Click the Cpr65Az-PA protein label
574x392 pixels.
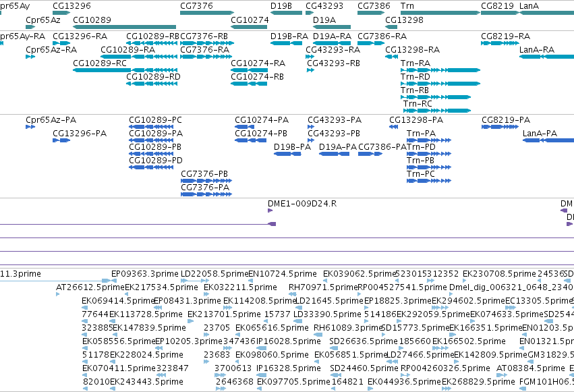click(x=51, y=120)
